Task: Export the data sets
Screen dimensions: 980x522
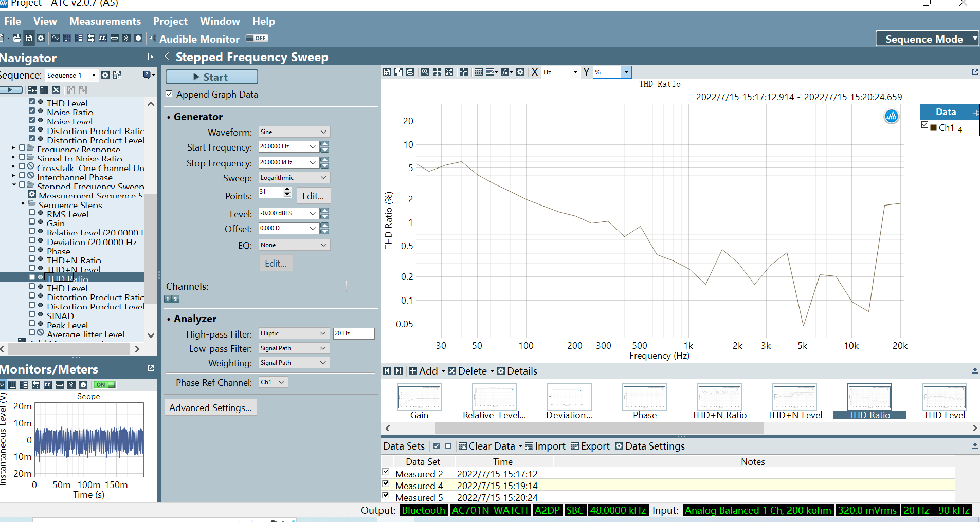Action: [590, 446]
